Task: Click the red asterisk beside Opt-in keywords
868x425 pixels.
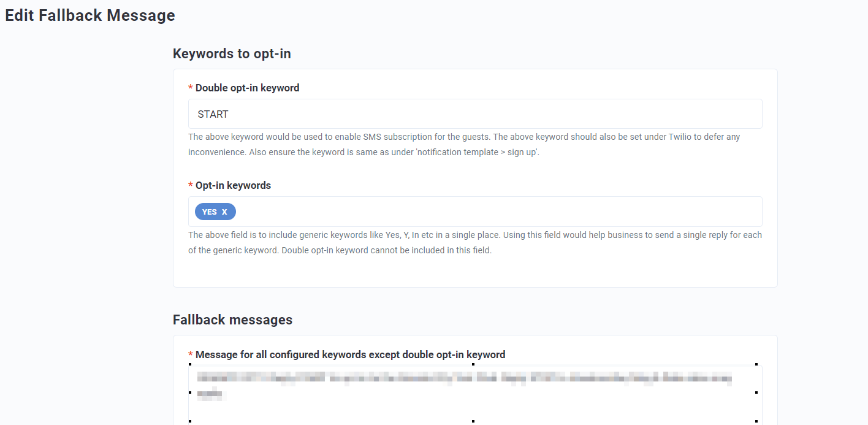Action: click(x=191, y=185)
